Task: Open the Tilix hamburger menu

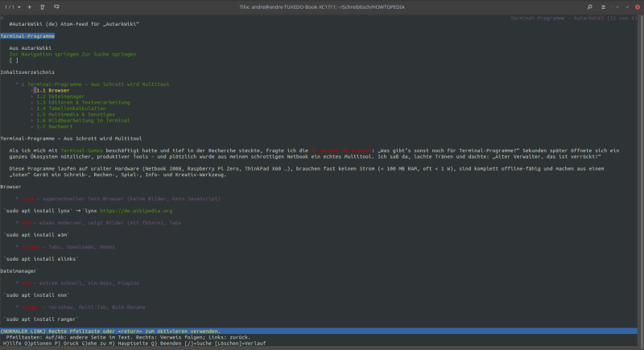Action: 603,7
